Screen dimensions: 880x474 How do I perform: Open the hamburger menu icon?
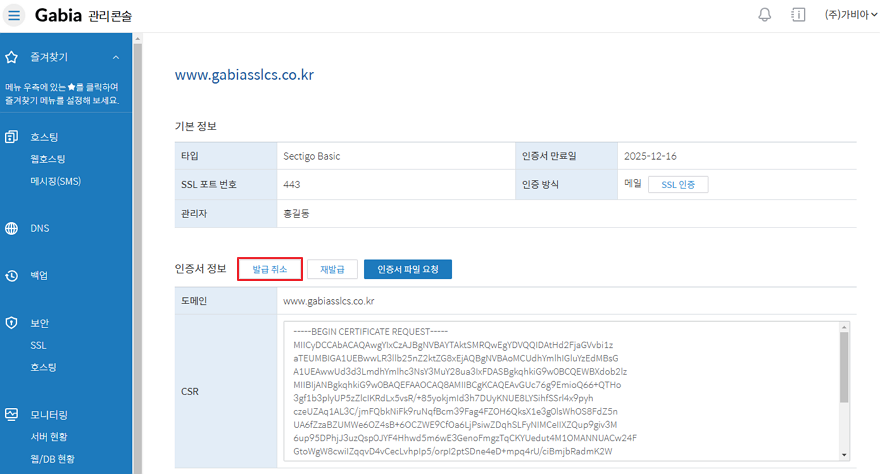(14, 15)
